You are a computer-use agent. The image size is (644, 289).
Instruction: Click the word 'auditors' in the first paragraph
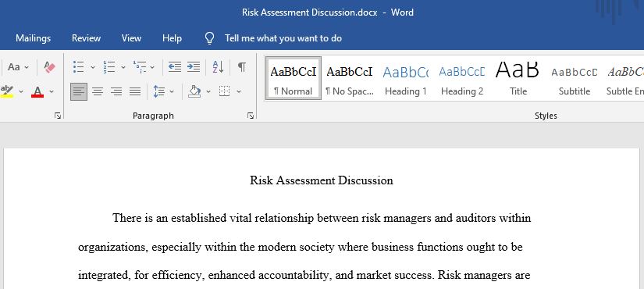pyautogui.click(x=475, y=217)
